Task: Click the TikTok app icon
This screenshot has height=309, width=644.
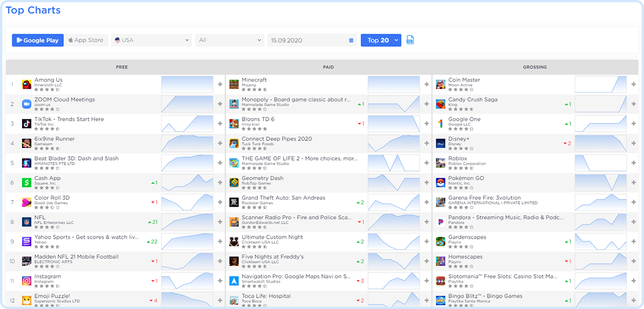Action: click(x=27, y=124)
